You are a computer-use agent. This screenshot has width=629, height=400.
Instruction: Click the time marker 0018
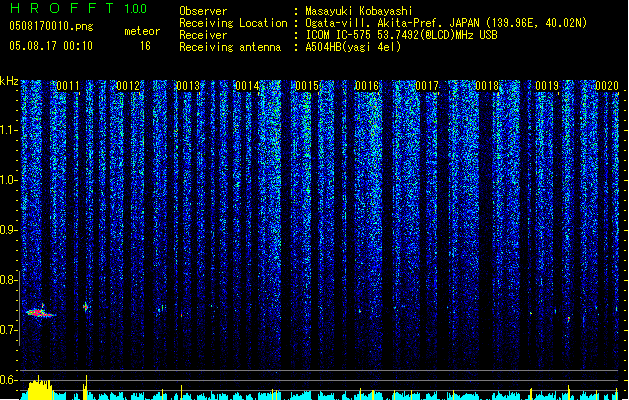pos(487,86)
